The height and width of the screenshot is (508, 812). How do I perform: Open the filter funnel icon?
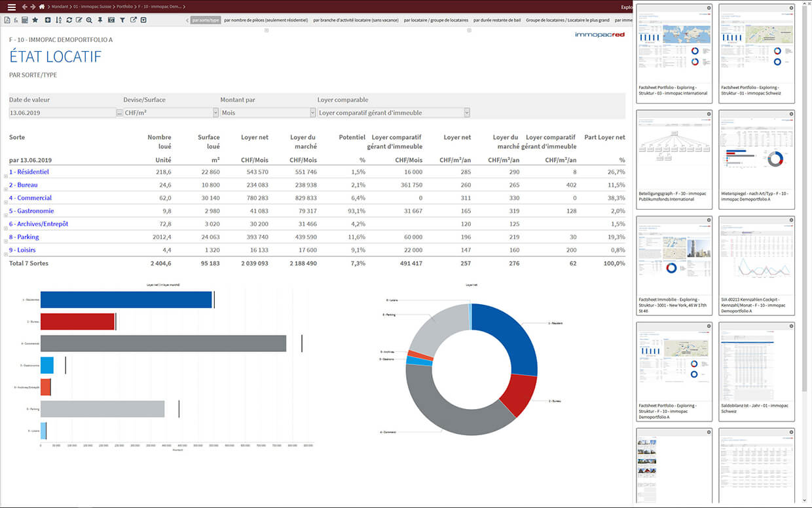(122, 20)
